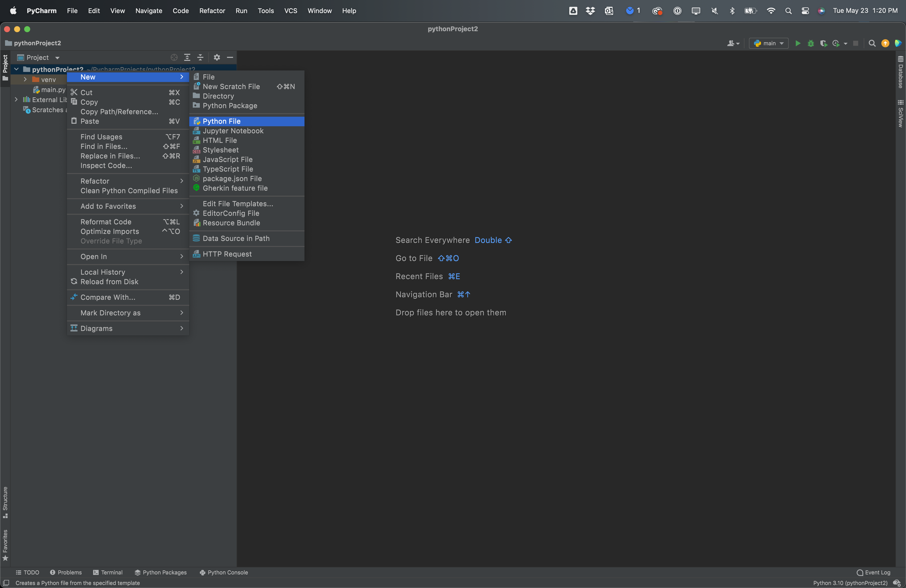Click the JetBrains Toolbox icon at top right
The image size is (906, 588).
898,43
